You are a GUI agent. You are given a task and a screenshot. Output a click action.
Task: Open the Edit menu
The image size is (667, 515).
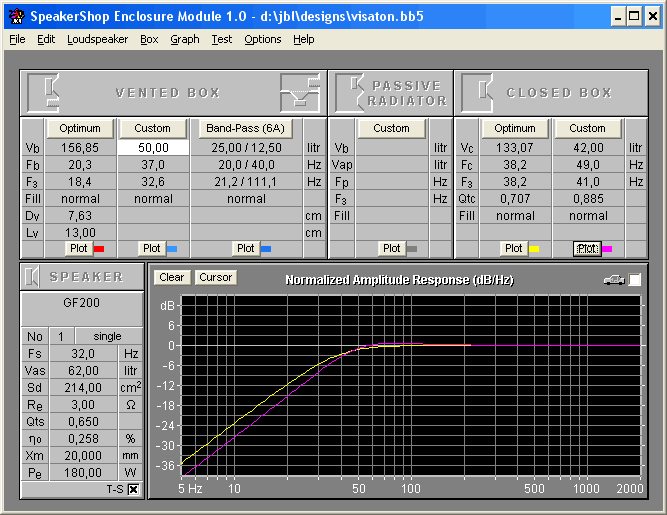[46, 39]
